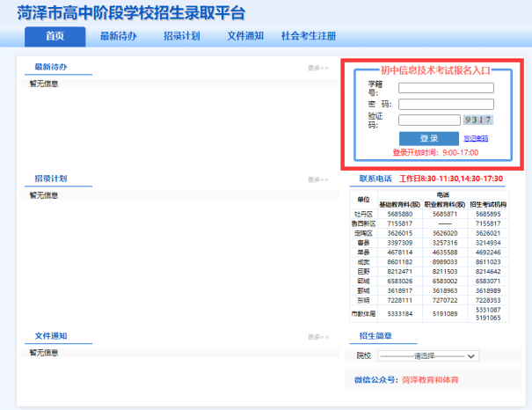Click phone number 3257316 in table

(x=445, y=243)
